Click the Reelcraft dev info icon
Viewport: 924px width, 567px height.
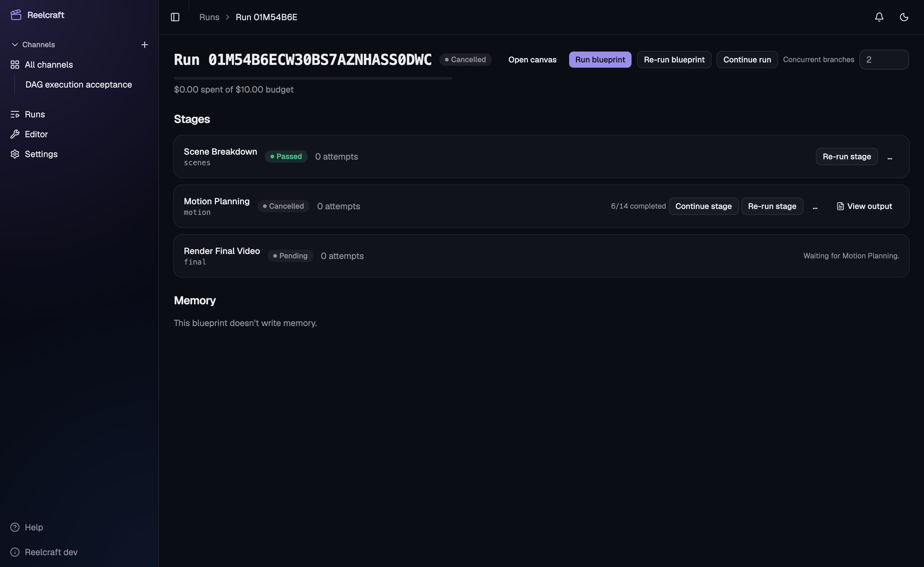click(x=15, y=552)
